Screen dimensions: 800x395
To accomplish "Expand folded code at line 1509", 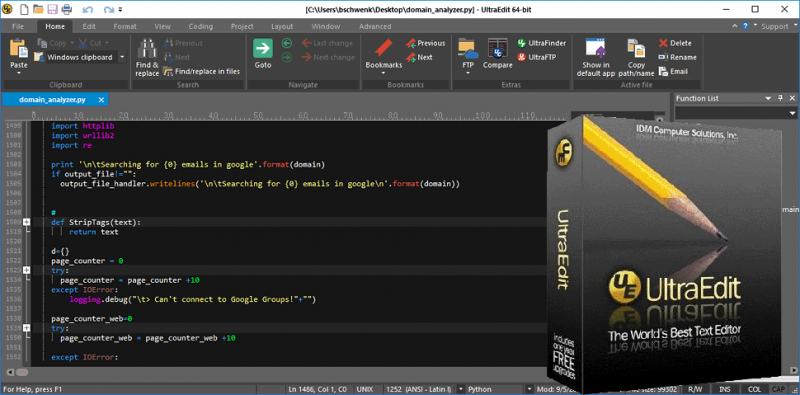I will [x=27, y=222].
